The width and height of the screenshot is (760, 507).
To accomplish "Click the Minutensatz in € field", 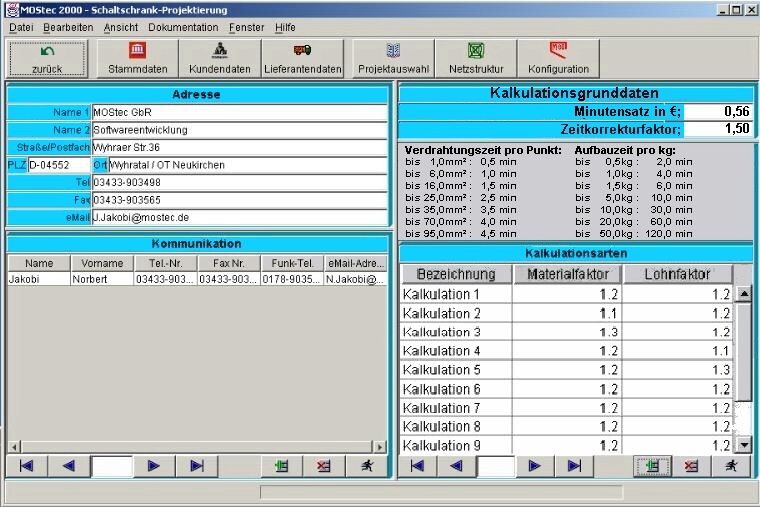I will pyautogui.click(x=717, y=111).
